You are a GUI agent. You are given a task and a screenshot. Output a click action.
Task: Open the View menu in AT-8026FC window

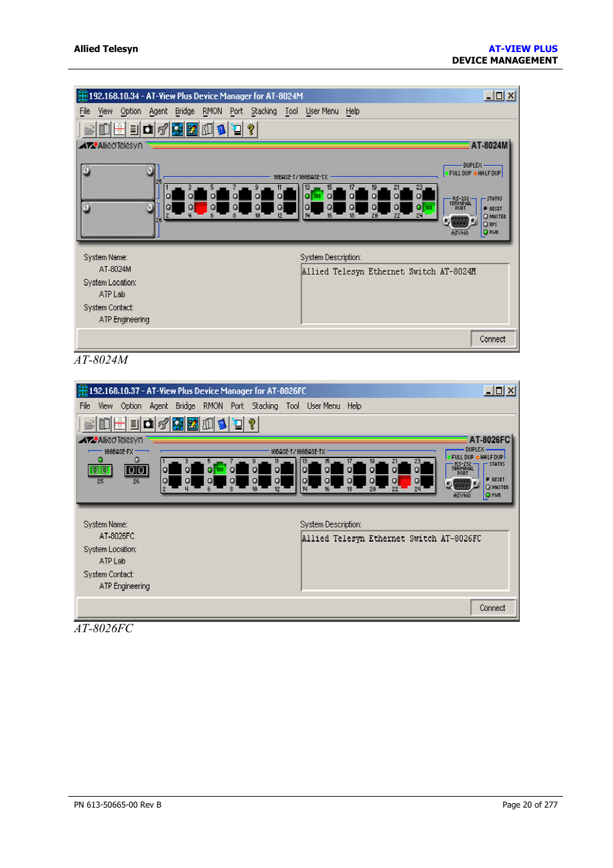click(105, 406)
